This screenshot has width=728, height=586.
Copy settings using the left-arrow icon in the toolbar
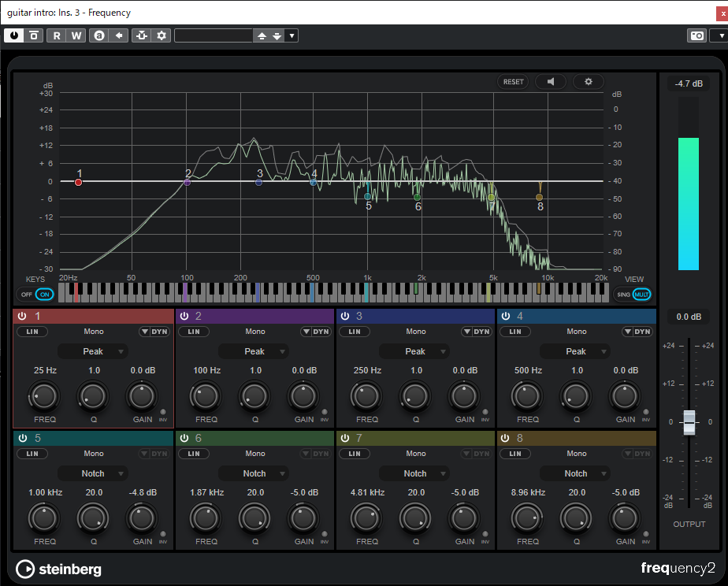click(119, 35)
